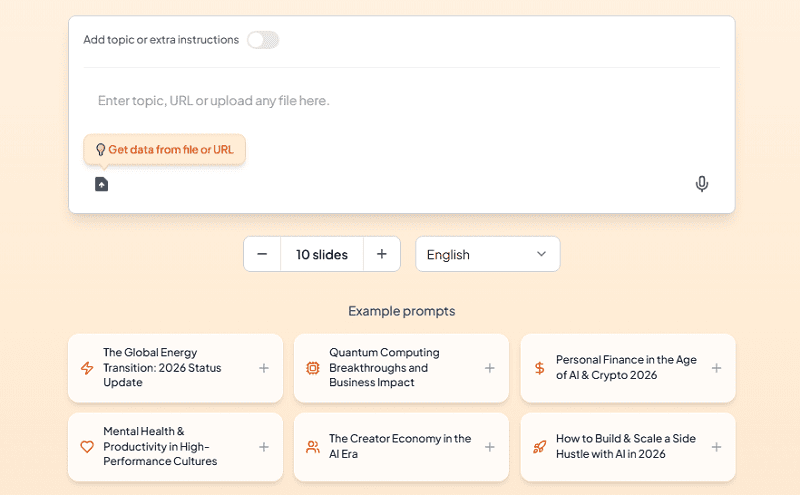Click the microphone voice input icon
The image size is (800, 495).
click(702, 184)
